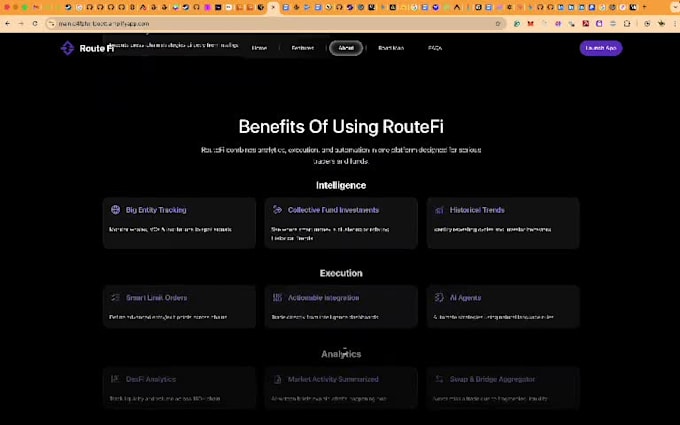Image resolution: width=680 pixels, height=425 pixels.
Task: Go to the Home nav item
Action: [259, 48]
